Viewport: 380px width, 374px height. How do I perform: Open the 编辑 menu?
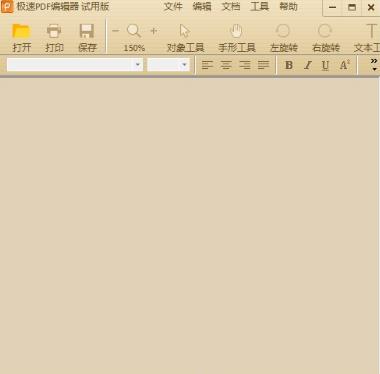pos(202,7)
